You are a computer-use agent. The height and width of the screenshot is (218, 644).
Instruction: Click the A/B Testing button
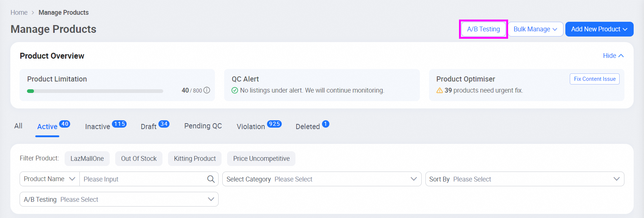pyautogui.click(x=483, y=29)
